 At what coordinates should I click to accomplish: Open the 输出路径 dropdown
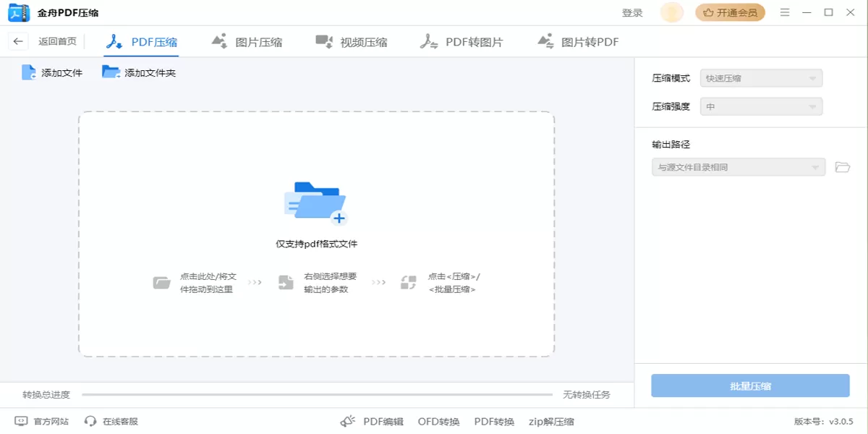coord(739,167)
